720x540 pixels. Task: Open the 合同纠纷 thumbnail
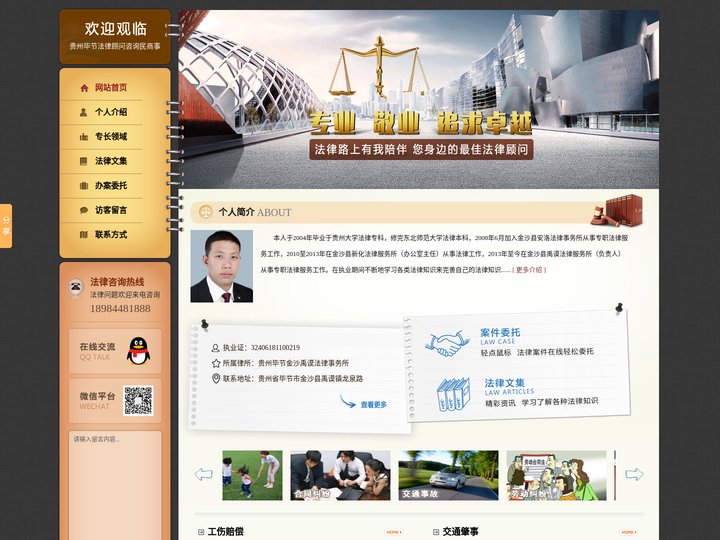pyautogui.click(x=340, y=475)
